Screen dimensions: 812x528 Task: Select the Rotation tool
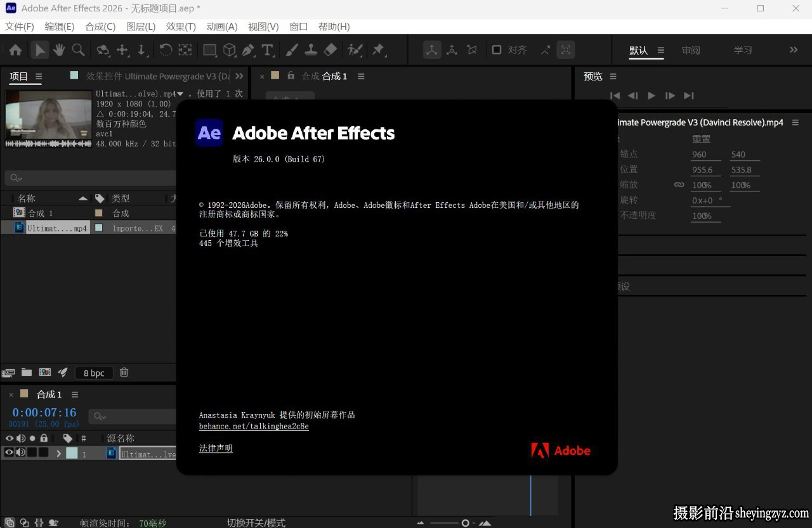(166, 50)
